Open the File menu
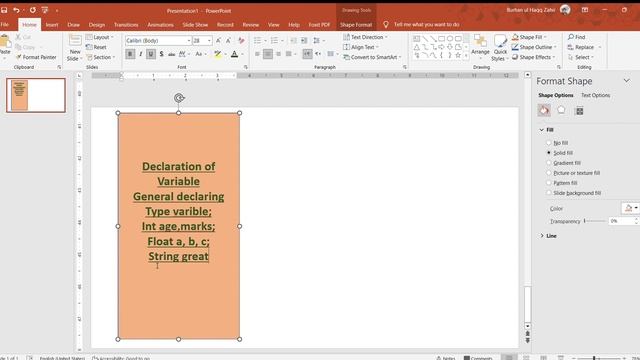This screenshot has height=360, width=640. click(5, 25)
